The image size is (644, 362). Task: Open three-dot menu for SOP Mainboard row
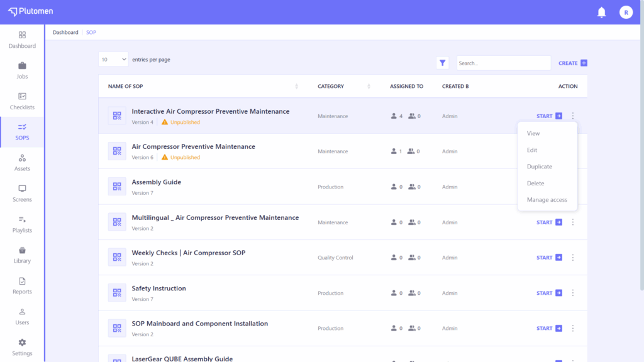coord(573,328)
